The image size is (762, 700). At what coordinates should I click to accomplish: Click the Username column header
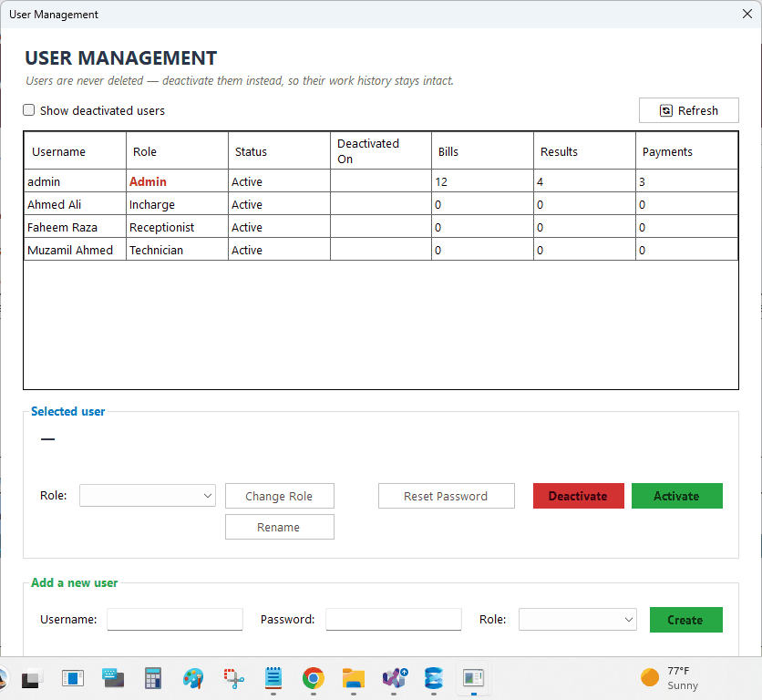(75, 151)
